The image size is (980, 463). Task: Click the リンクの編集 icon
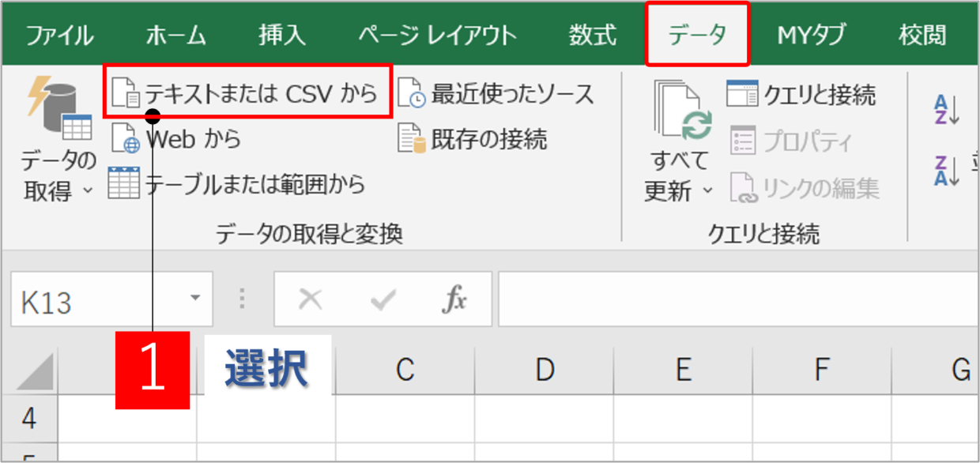743,187
